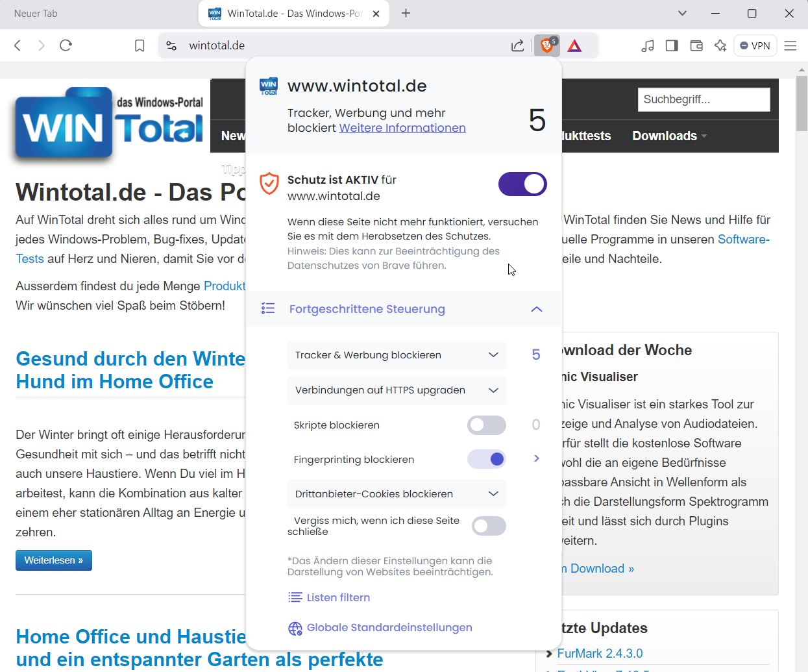Enable the Skripte blockieren toggle

click(x=487, y=425)
